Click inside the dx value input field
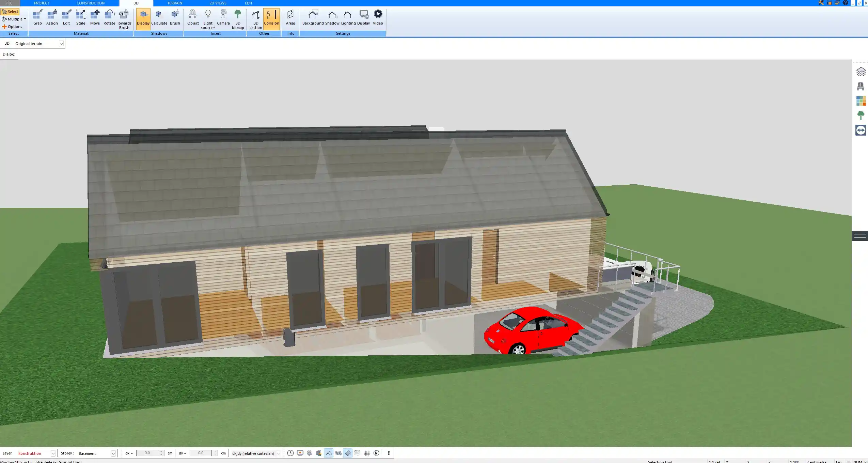 tap(147, 453)
